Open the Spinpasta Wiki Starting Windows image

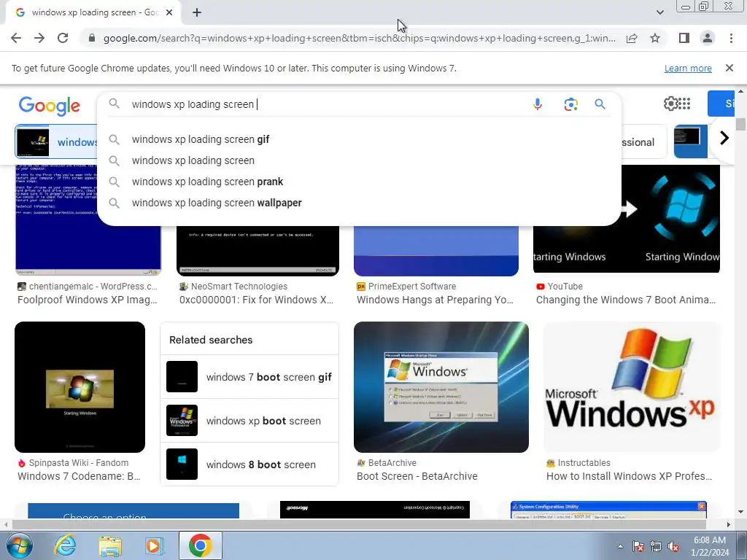click(x=80, y=387)
